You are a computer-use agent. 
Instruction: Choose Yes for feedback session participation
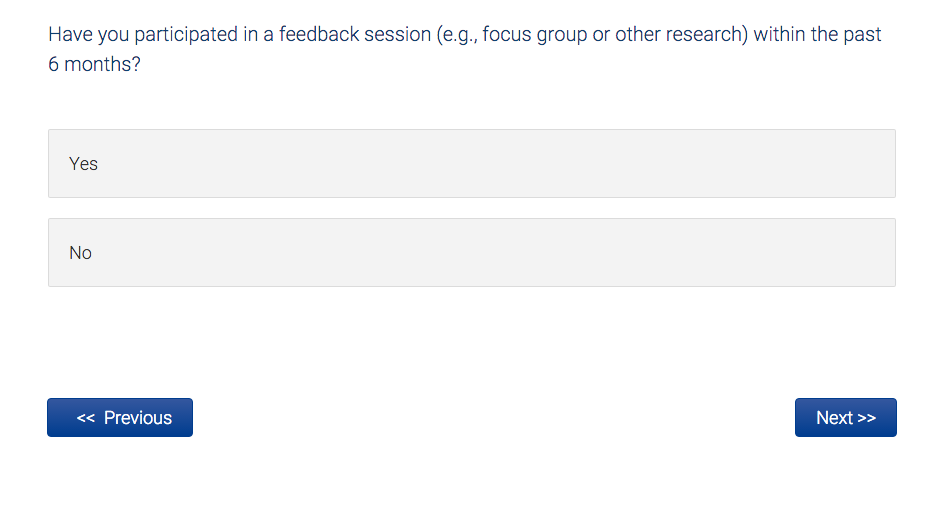click(x=471, y=163)
